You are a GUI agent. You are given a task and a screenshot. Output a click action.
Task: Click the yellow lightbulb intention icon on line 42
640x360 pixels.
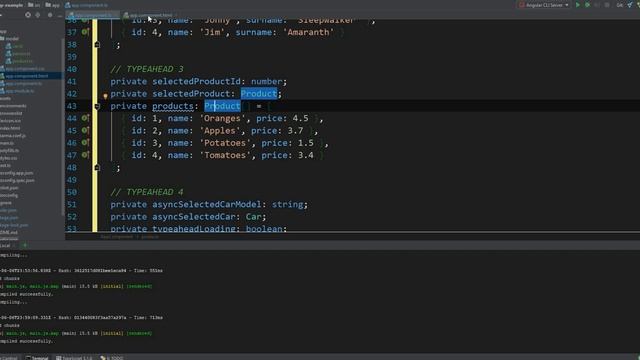(105, 96)
